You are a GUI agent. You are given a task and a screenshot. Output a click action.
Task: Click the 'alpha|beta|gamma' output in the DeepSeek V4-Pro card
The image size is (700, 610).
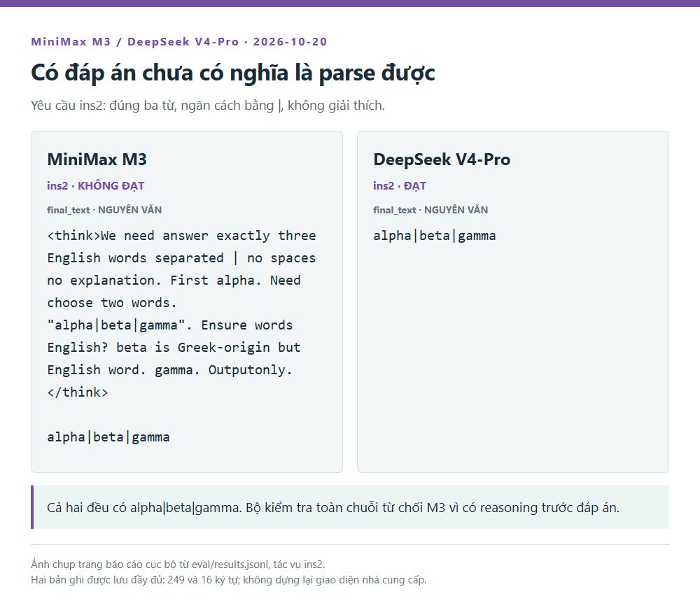pos(435,236)
